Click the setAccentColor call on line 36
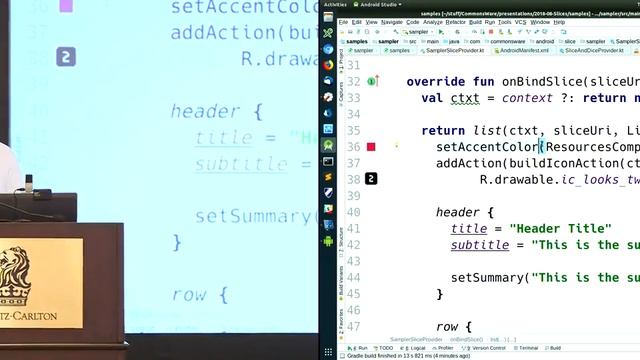 [487, 147]
